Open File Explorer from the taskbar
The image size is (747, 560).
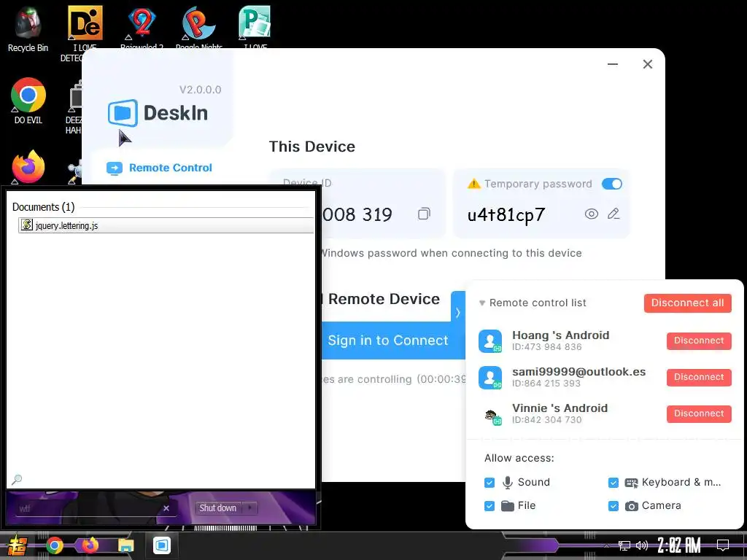[125, 545]
